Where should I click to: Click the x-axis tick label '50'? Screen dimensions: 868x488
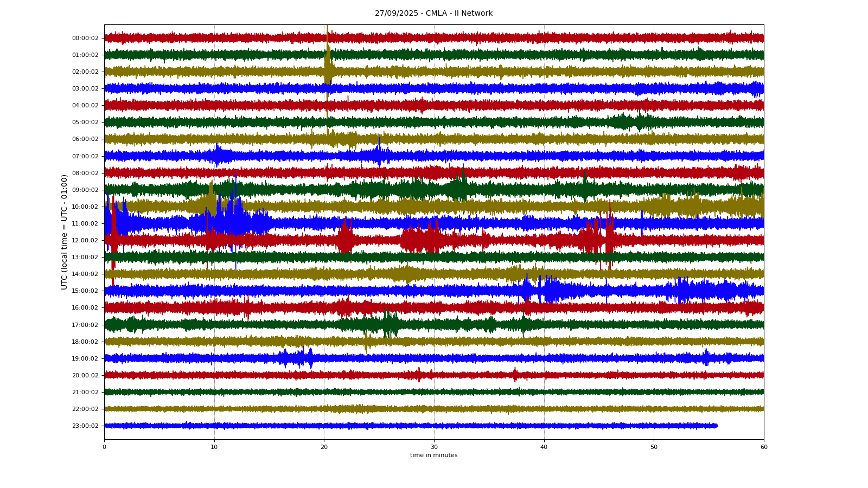coord(654,447)
